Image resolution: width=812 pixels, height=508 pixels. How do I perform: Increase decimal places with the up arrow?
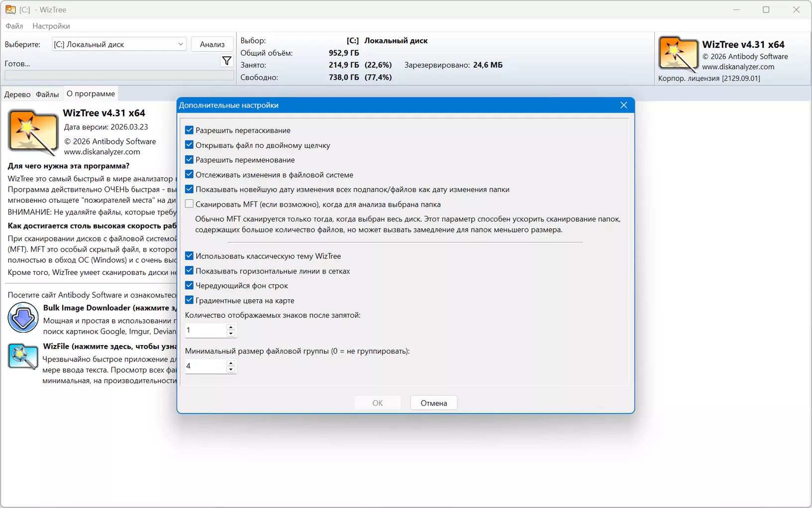(231, 327)
